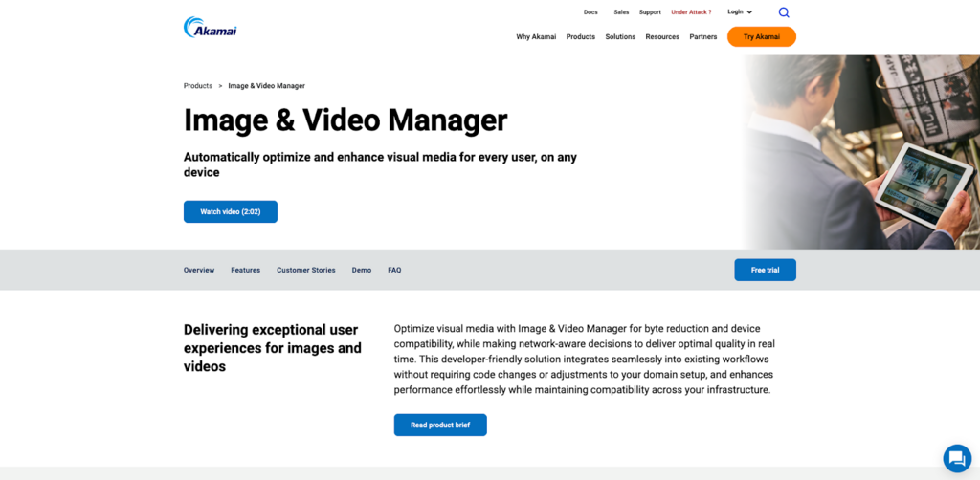Open the Partners navigation menu

703,37
